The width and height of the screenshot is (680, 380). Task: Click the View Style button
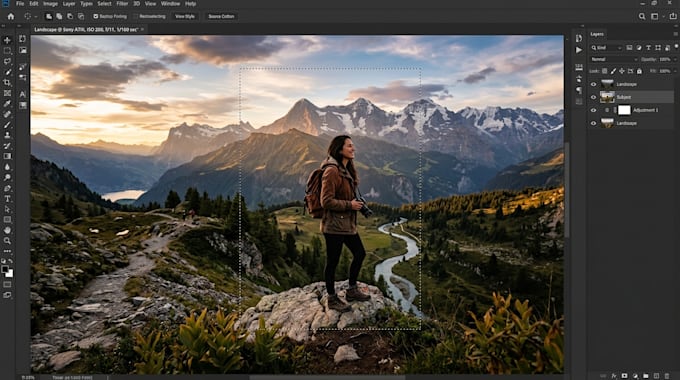click(185, 16)
